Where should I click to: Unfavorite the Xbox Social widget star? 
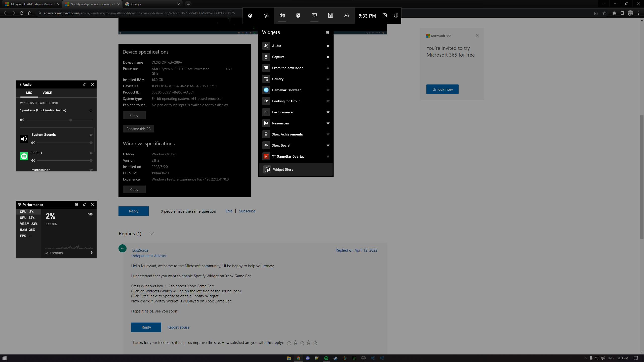pyautogui.click(x=328, y=145)
